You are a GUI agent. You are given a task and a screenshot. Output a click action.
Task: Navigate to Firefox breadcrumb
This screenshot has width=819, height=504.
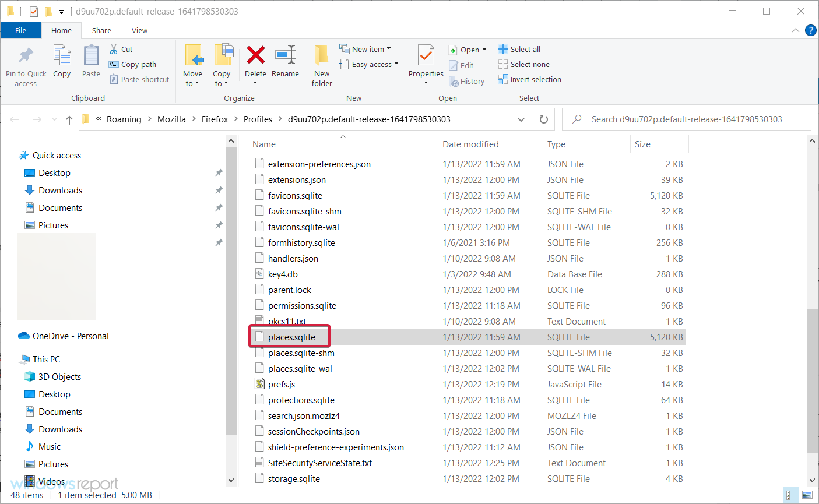click(215, 119)
